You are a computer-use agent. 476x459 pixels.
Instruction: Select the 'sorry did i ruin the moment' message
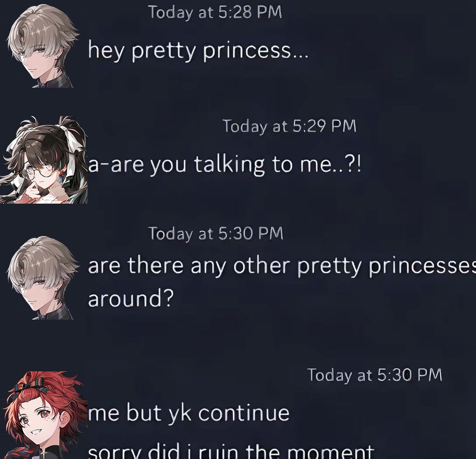tap(231, 452)
